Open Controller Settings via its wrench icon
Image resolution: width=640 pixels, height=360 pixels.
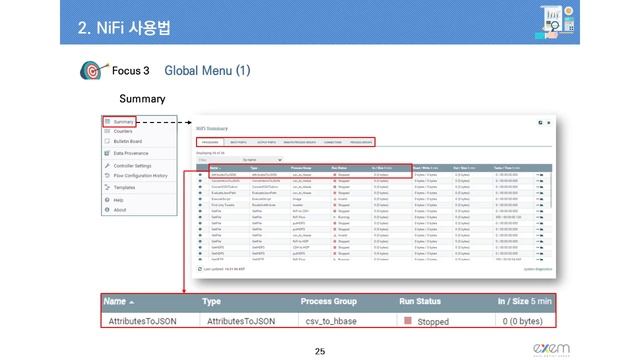107,166
